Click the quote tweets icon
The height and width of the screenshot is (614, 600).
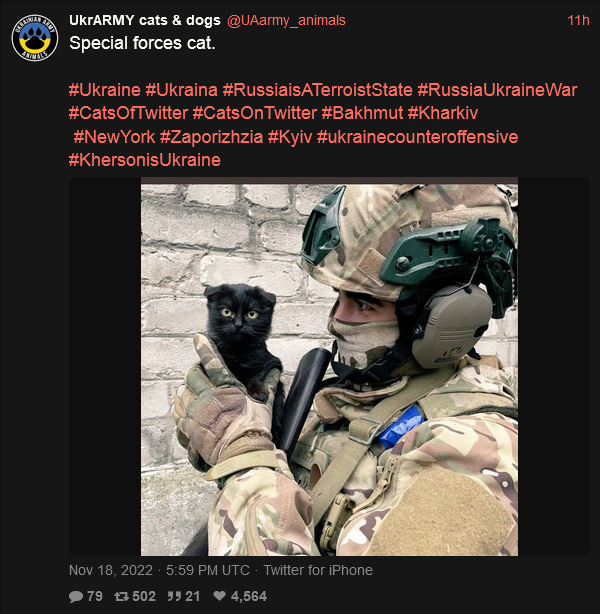pos(174,596)
